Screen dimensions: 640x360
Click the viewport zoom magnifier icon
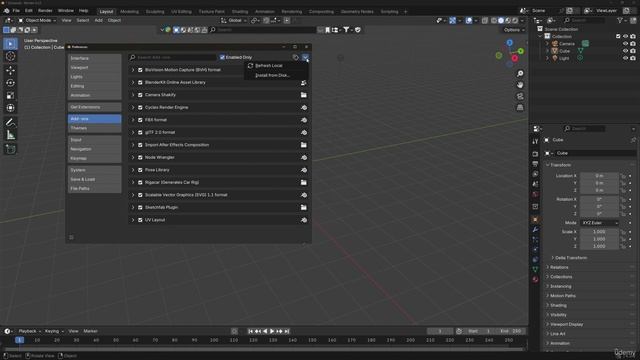[x=520, y=74]
